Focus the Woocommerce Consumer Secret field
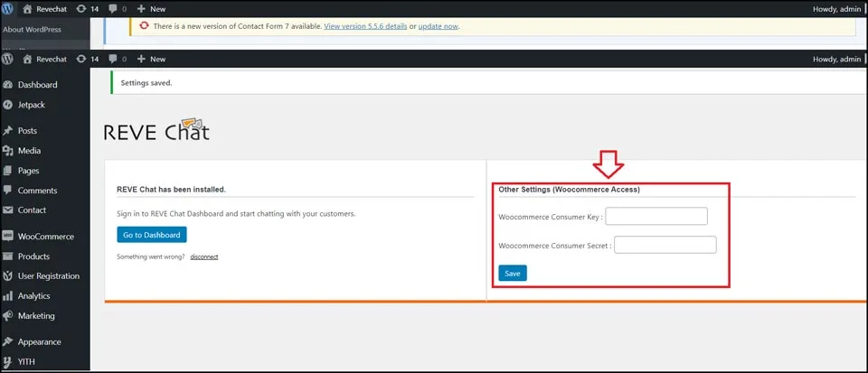The height and width of the screenshot is (373, 868). [665, 245]
